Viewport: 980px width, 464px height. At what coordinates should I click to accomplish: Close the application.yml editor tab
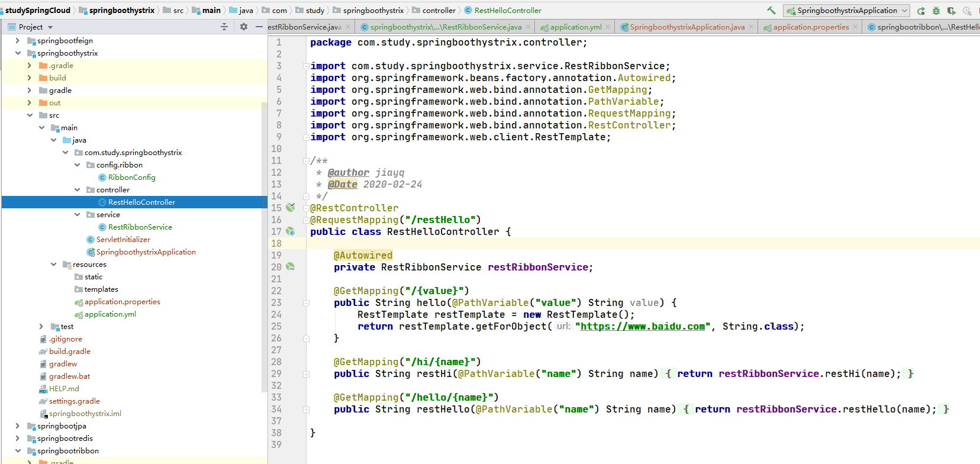[x=608, y=27]
